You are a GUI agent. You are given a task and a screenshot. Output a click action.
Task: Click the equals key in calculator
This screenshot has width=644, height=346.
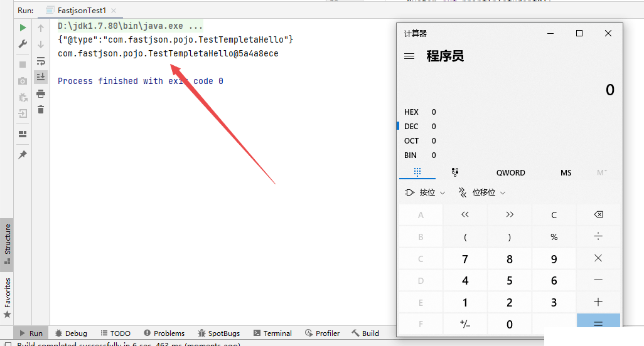tap(598, 320)
